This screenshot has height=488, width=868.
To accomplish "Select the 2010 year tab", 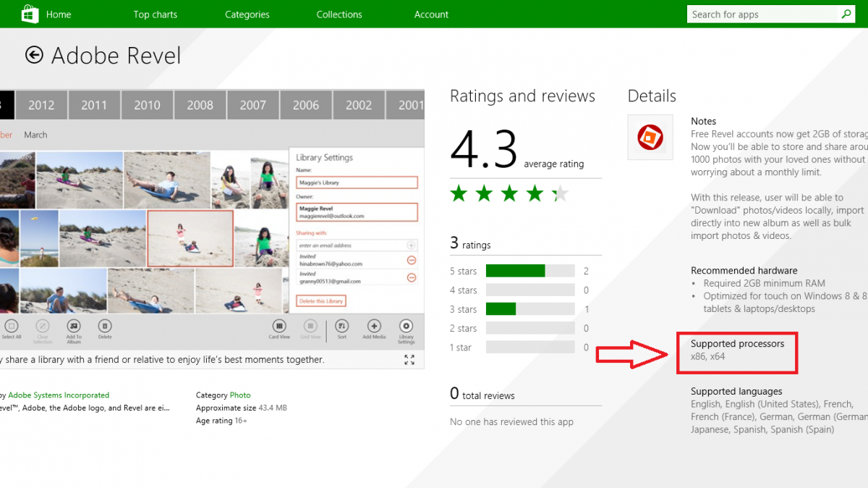I will pos(147,105).
